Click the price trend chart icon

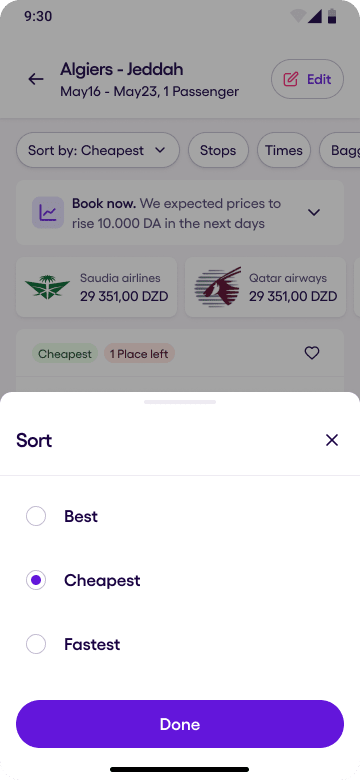coord(48,213)
